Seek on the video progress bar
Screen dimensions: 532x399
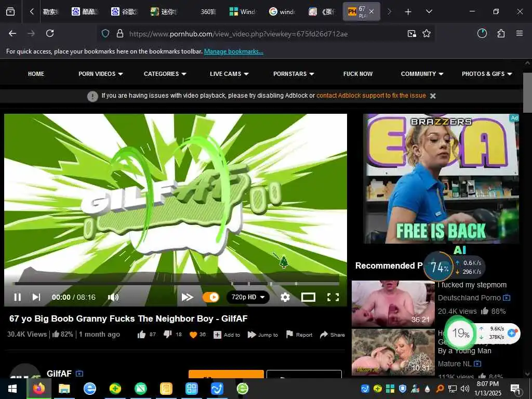pos(177,283)
